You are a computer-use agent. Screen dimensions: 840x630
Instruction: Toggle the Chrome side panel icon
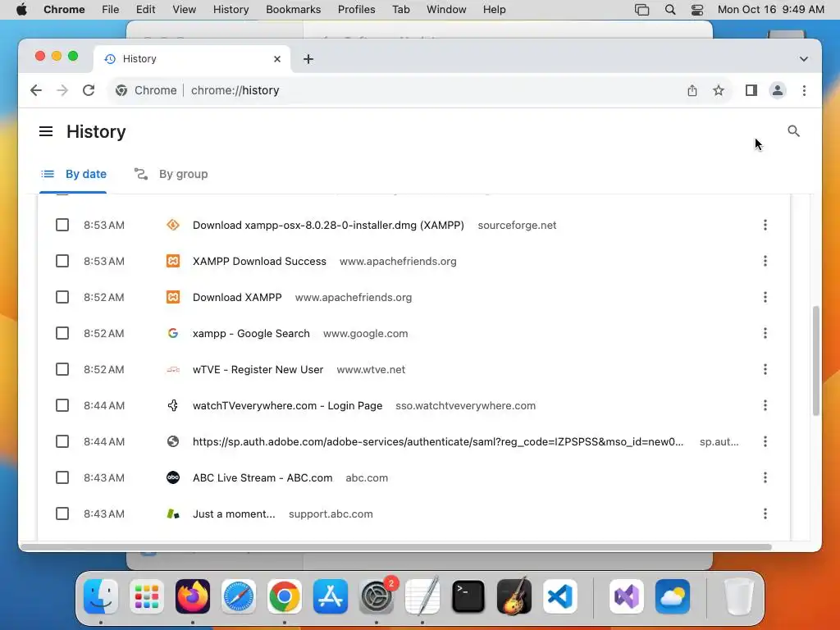coord(751,90)
